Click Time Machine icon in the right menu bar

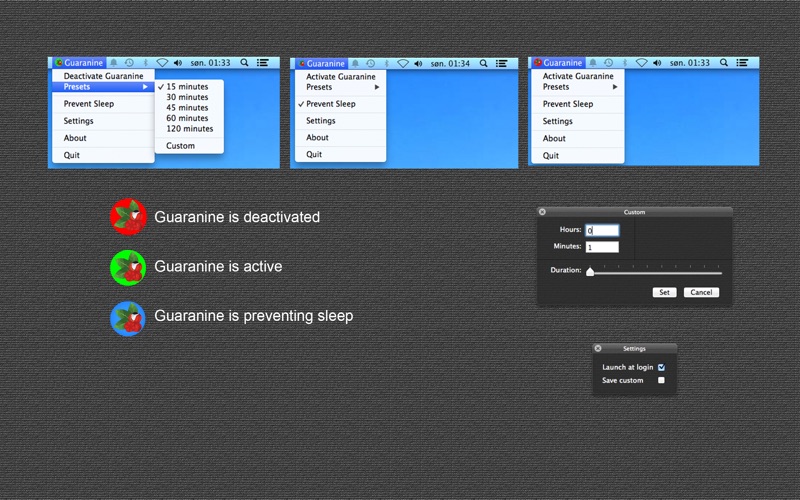coord(608,63)
